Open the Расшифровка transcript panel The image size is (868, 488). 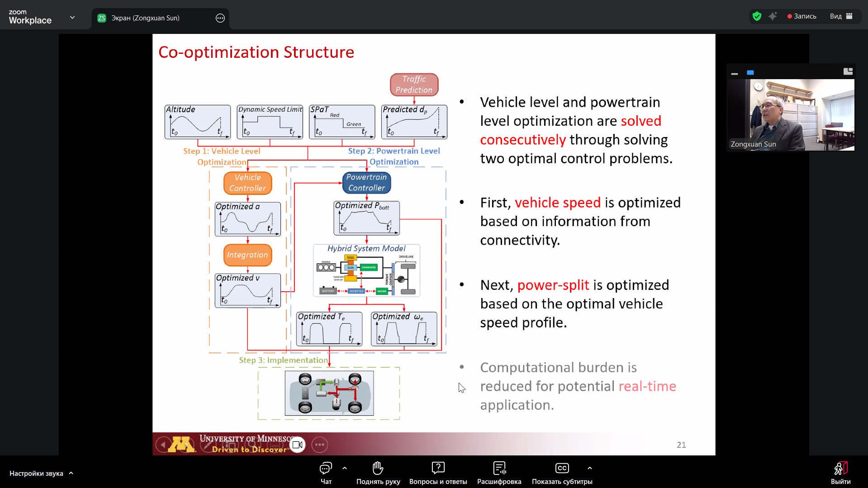[x=499, y=473]
